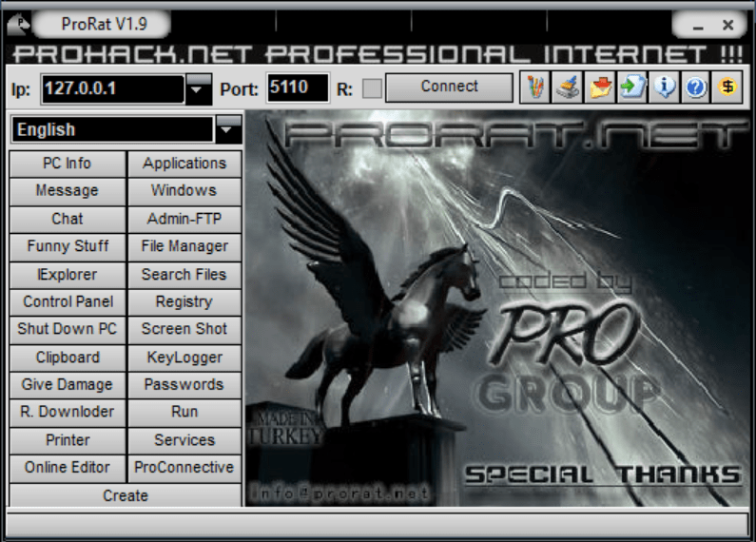Open the Chat button
The height and width of the screenshot is (542, 756).
pos(68,219)
